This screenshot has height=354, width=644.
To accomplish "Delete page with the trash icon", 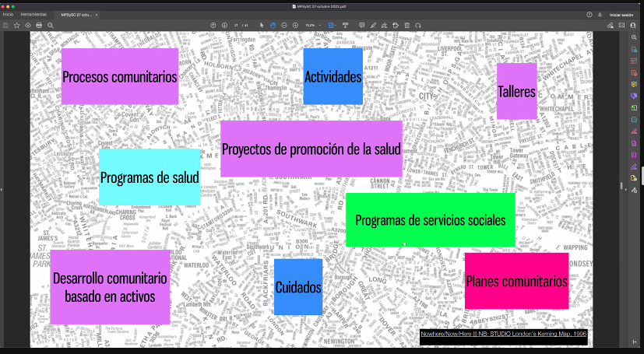I will (x=407, y=26).
